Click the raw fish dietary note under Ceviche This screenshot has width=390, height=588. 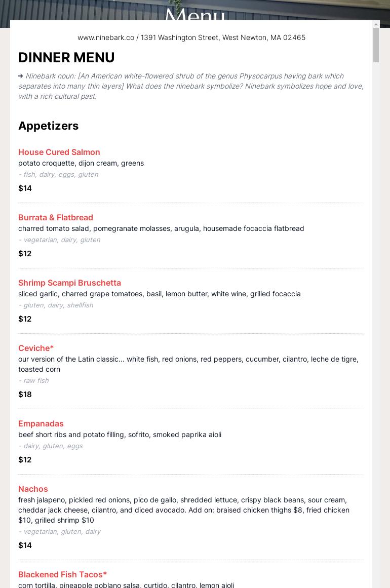pos(33,380)
